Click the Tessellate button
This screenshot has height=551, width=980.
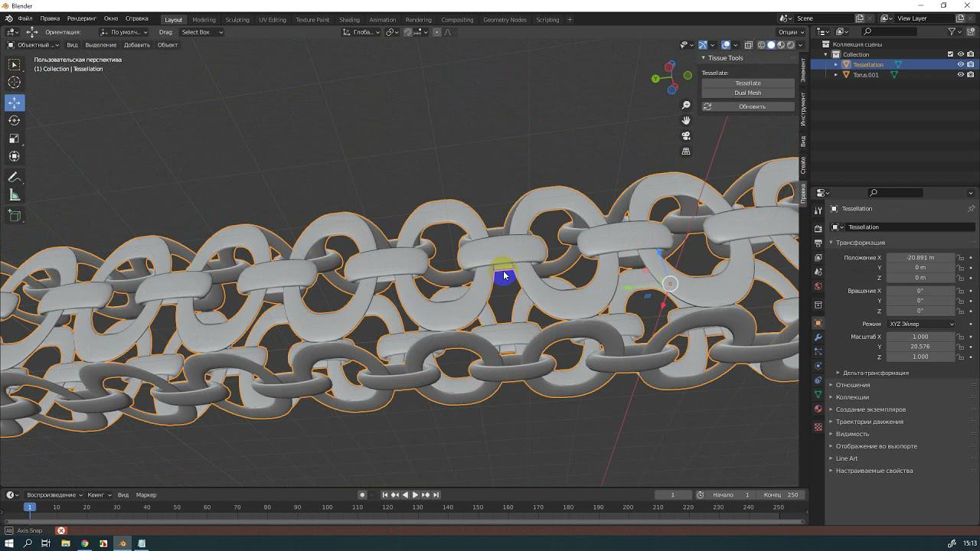coord(748,83)
